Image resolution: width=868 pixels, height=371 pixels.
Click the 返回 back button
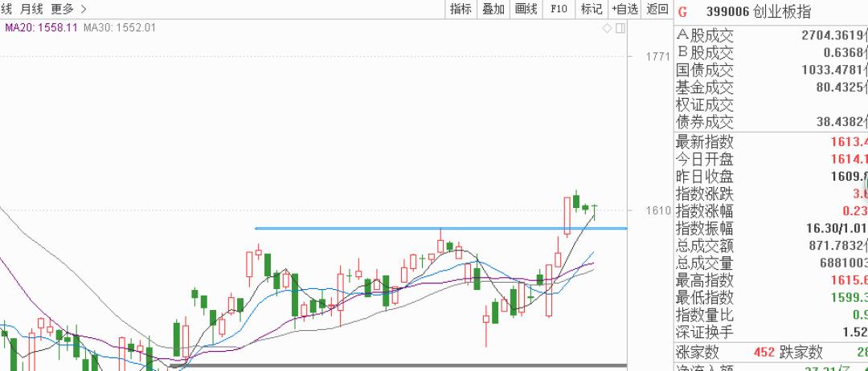(657, 9)
